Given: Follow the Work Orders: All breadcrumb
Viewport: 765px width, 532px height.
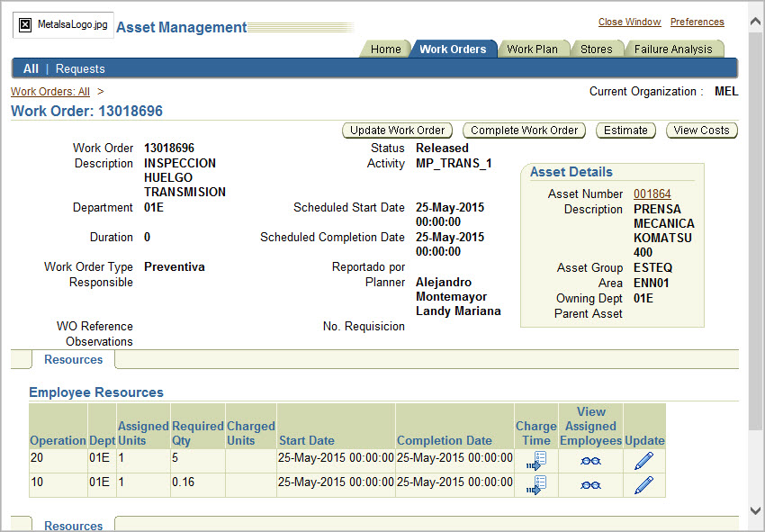Looking at the screenshot, I should pyautogui.click(x=50, y=92).
